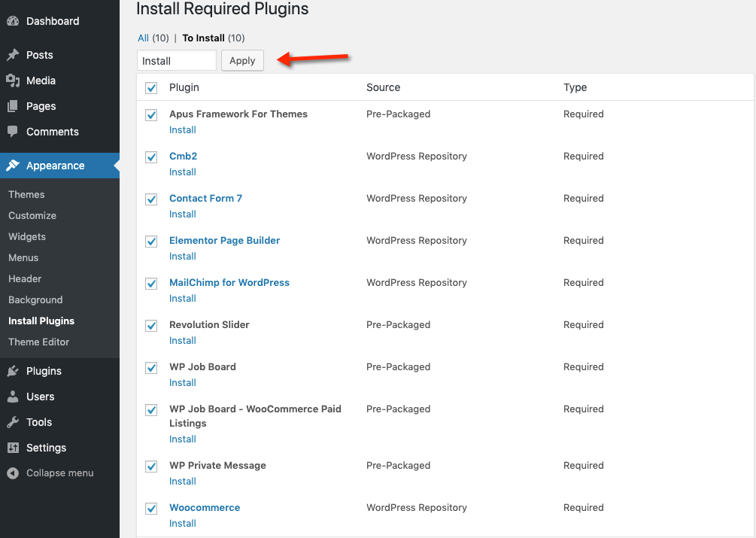This screenshot has width=756, height=538.
Task: Click the Comments speech bubble icon
Action: 13,132
